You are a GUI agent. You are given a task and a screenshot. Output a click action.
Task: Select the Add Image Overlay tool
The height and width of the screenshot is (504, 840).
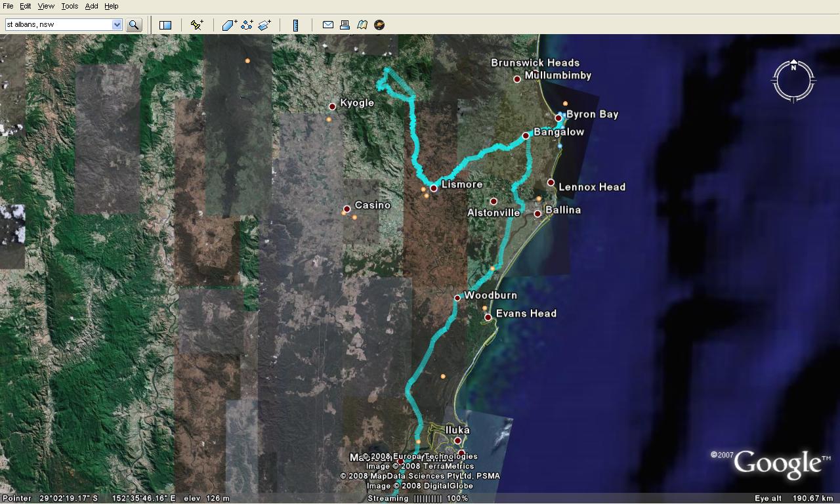(x=264, y=25)
